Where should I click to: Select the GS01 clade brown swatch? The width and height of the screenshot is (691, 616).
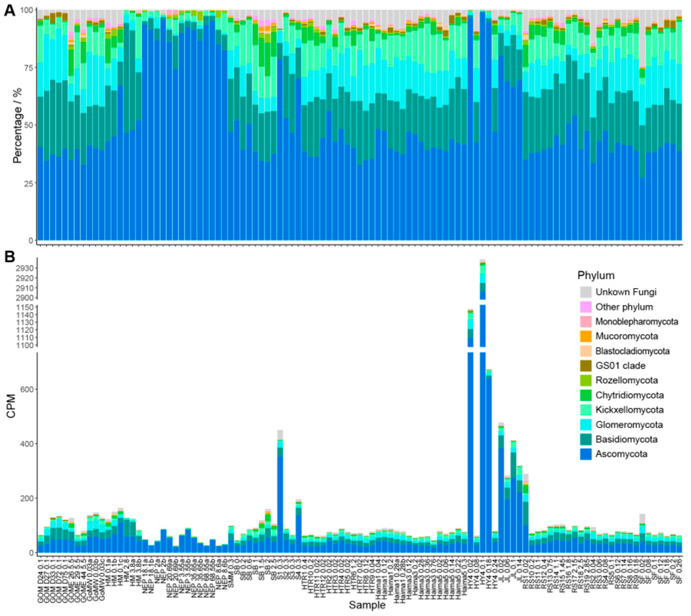point(585,366)
